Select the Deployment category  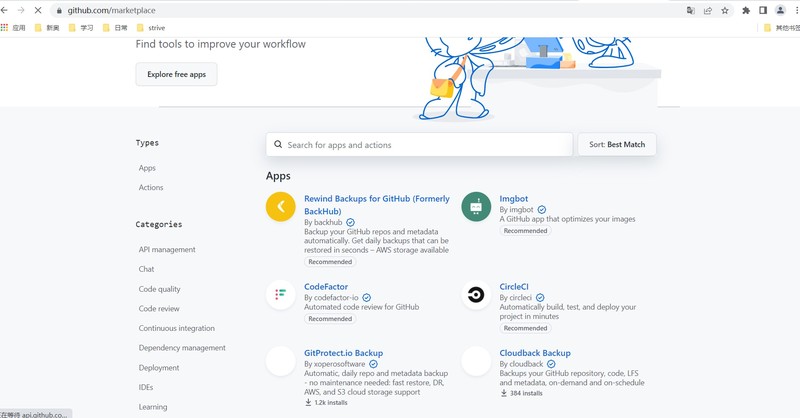(159, 367)
